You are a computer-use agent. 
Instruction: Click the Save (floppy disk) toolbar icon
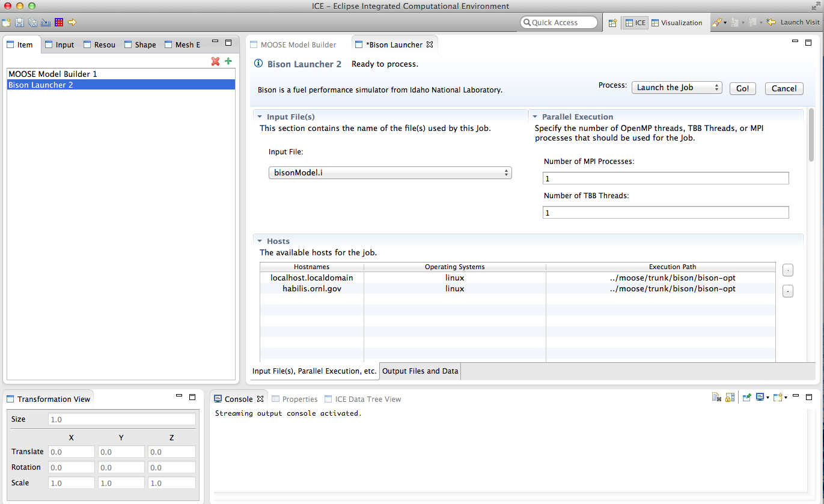[19, 22]
